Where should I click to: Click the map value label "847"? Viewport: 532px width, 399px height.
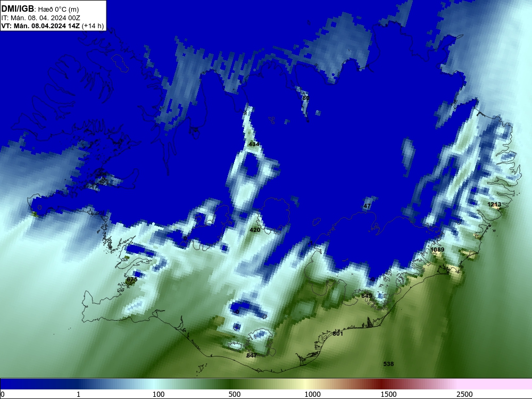coord(252,355)
